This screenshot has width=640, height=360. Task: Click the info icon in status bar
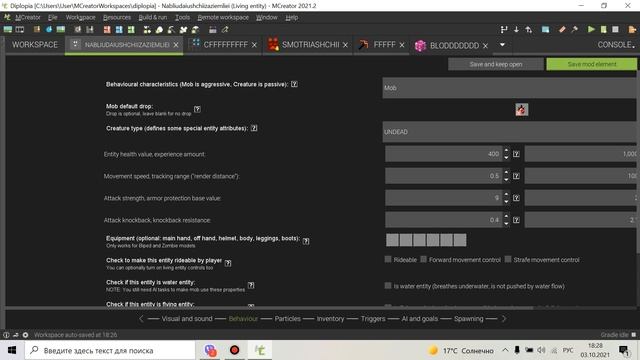pyautogui.click(x=6, y=335)
